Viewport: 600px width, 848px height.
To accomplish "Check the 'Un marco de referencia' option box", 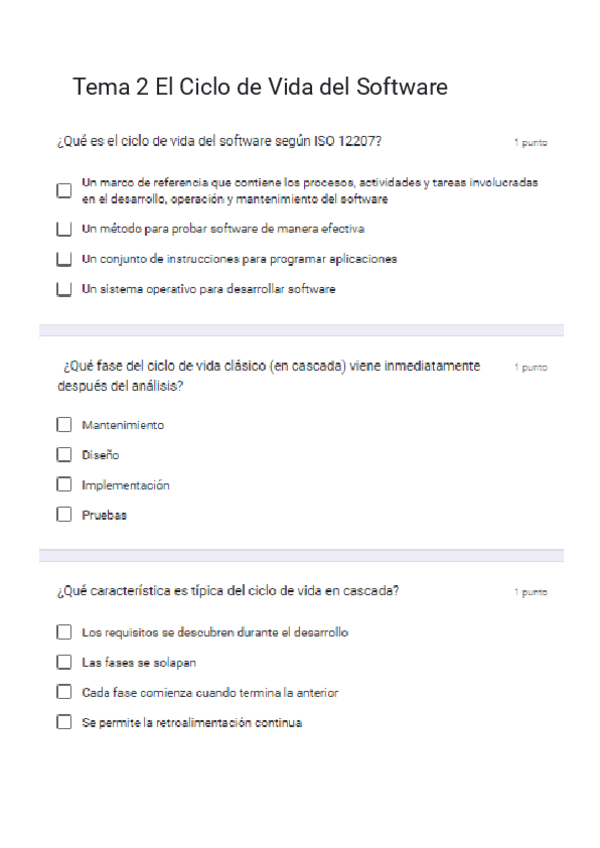I will point(64,190).
